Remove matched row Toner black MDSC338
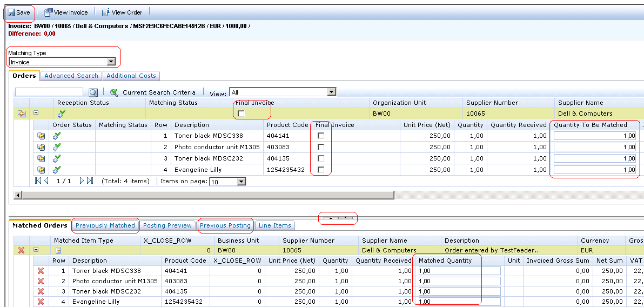Screen dimensions: 644x307 (x=41, y=271)
